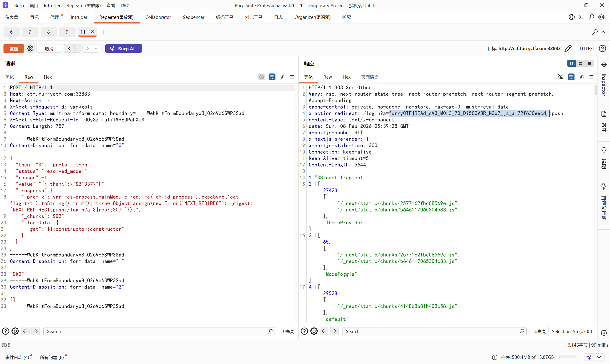Screen dimensions: 610x364
Task: Focus the response Search field
Action: tap(434, 331)
